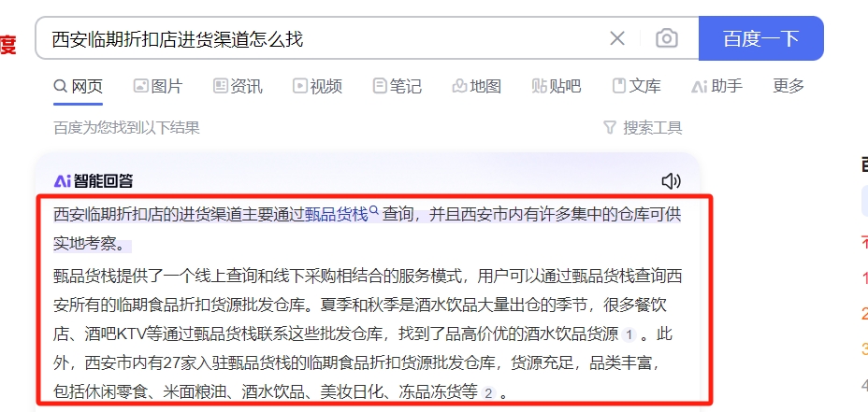
Task: Select the 网页 tab
Action: (78, 86)
